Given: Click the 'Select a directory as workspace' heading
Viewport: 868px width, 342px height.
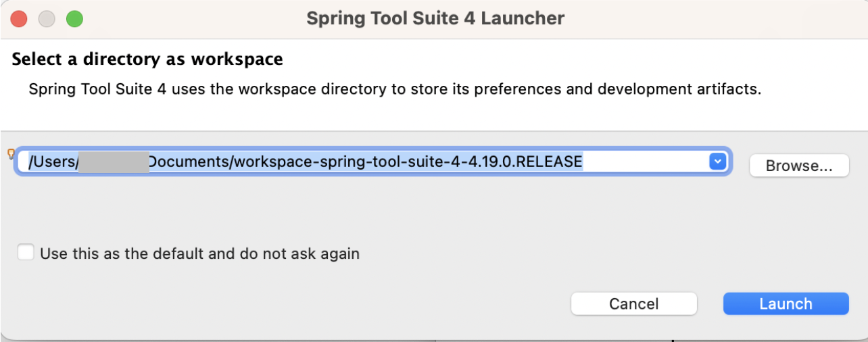Looking at the screenshot, I should click(x=147, y=59).
